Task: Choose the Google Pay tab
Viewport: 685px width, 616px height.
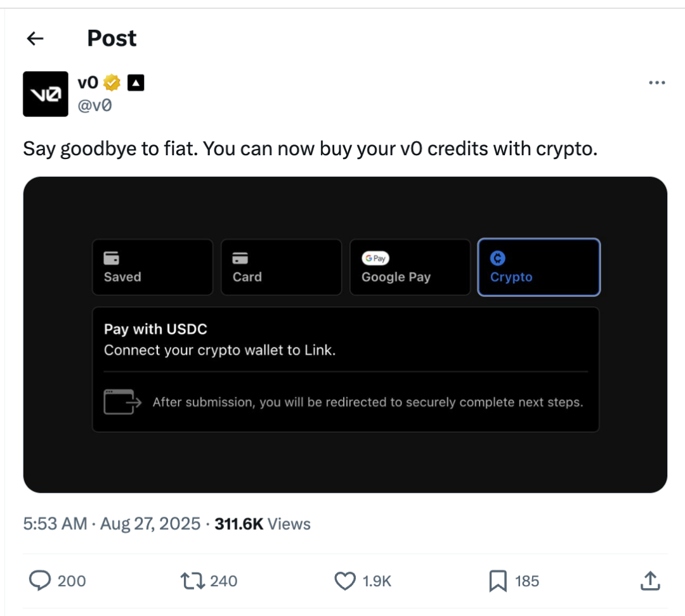Action: tap(410, 267)
